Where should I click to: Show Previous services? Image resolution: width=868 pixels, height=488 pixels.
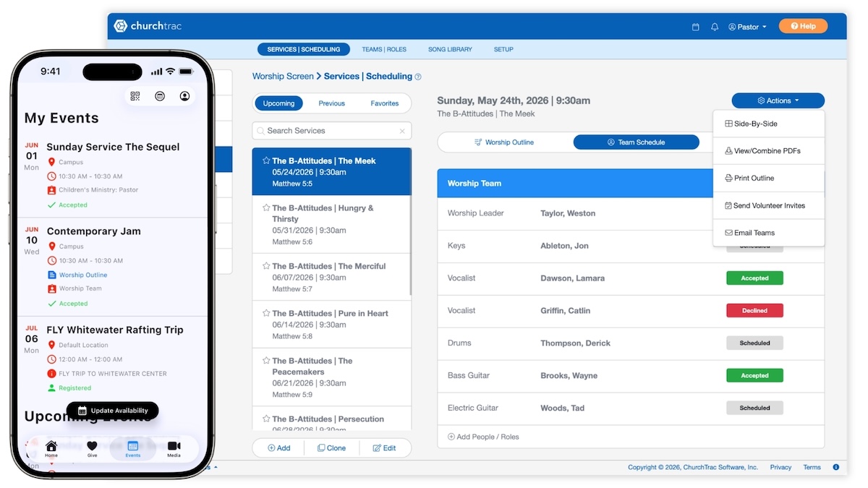pyautogui.click(x=331, y=103)
